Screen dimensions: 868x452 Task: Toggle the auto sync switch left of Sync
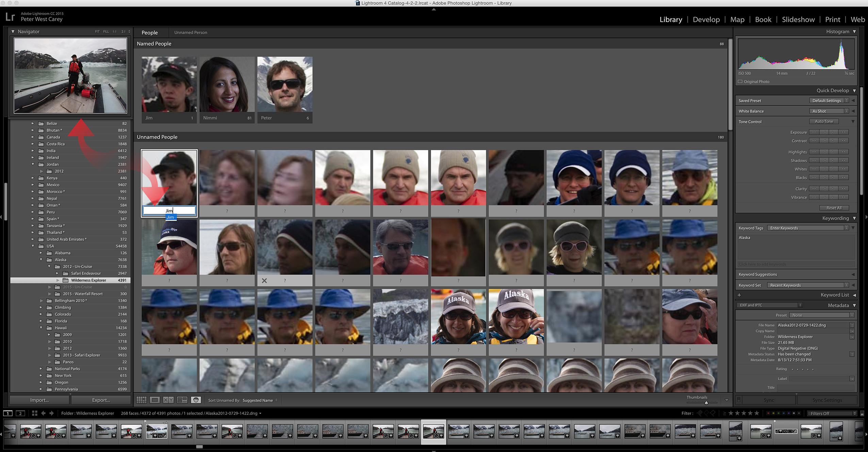point(739,400)
